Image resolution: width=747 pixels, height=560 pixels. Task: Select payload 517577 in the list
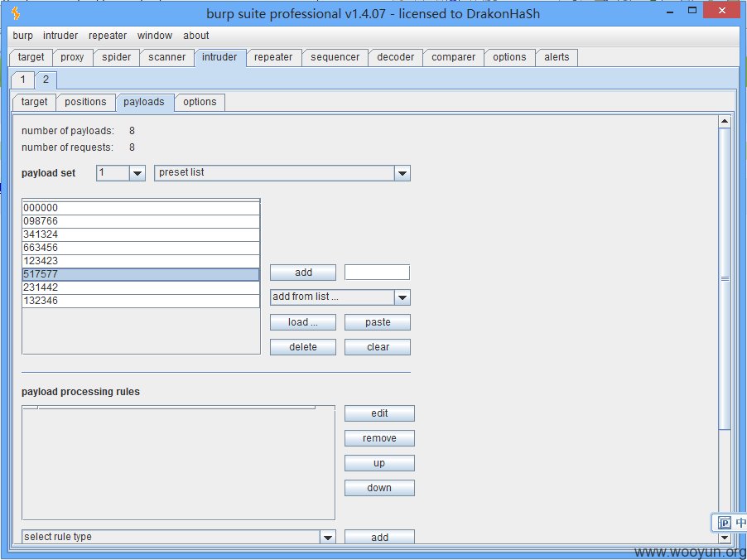tap(141, 274)
